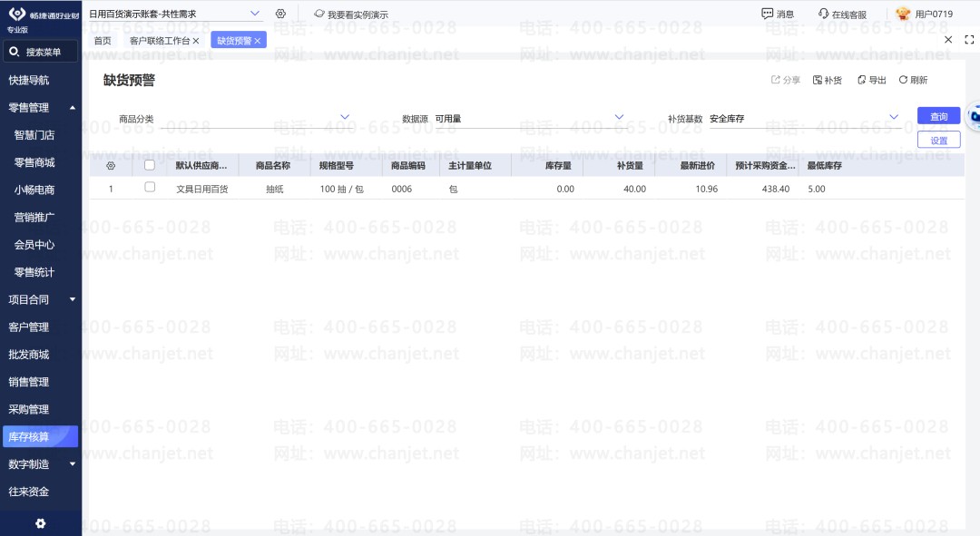Click 我要看实例演示 demo link

350,14
